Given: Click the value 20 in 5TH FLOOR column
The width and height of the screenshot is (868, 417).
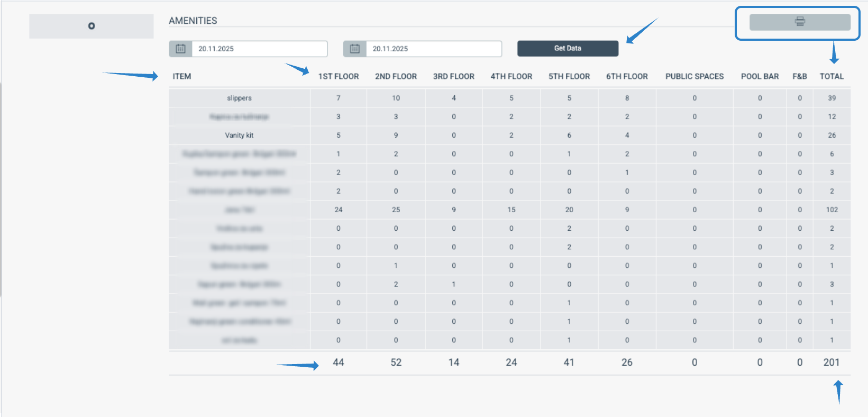Looking at the screenshot, I should [x=569, y=210].
